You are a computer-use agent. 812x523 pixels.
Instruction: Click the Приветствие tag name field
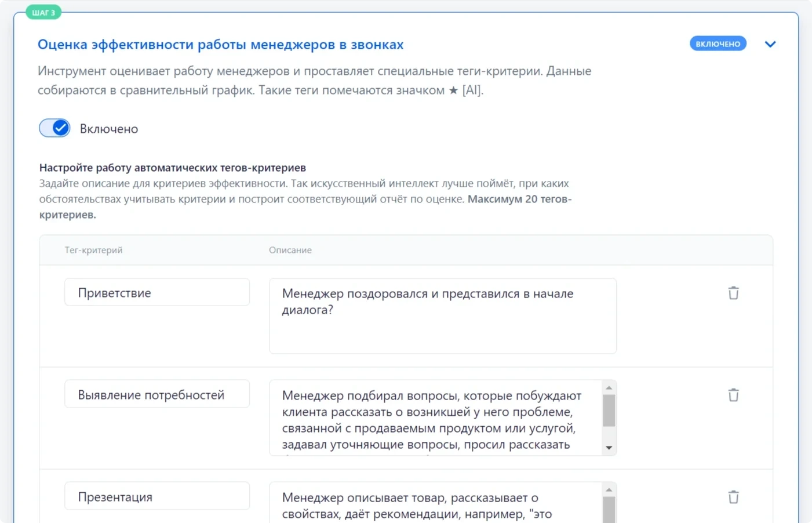(157, 292)
